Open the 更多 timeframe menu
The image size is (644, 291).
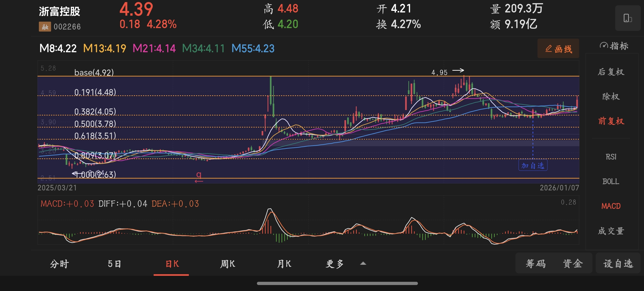tap(334, 264)
